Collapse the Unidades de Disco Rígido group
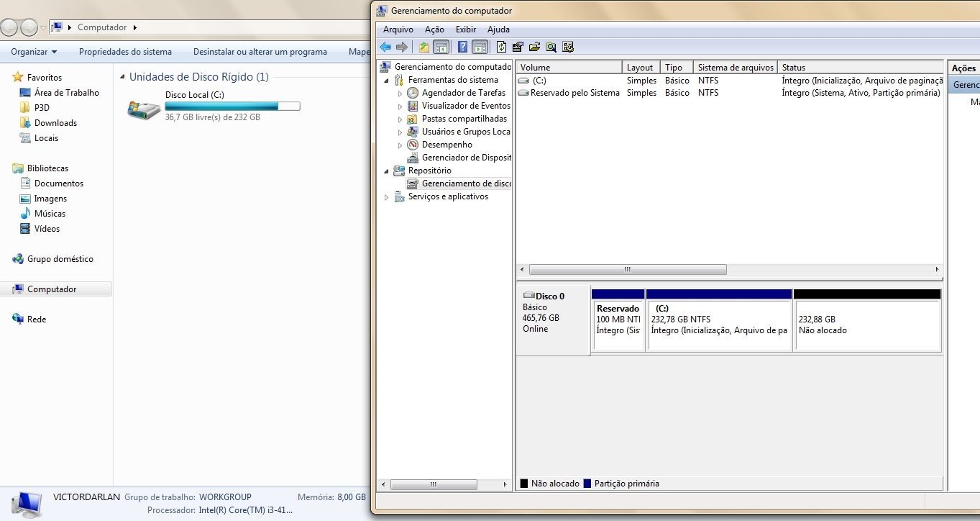This screenshot has height=521, width=980. click(123, 78)
